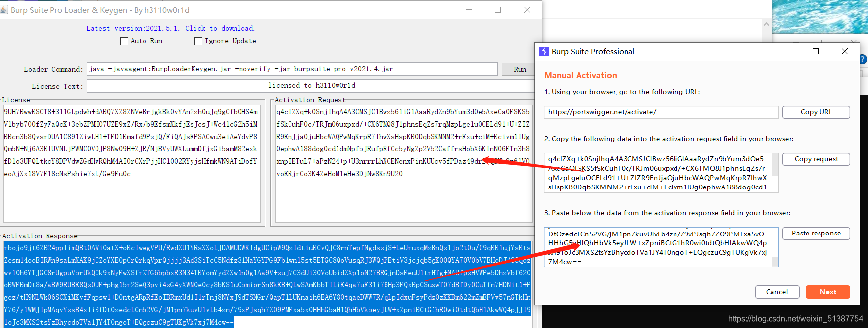Viewport: 868px width, 328px height.
Task: Click the License Text field
Action: (x=312, y=86)
